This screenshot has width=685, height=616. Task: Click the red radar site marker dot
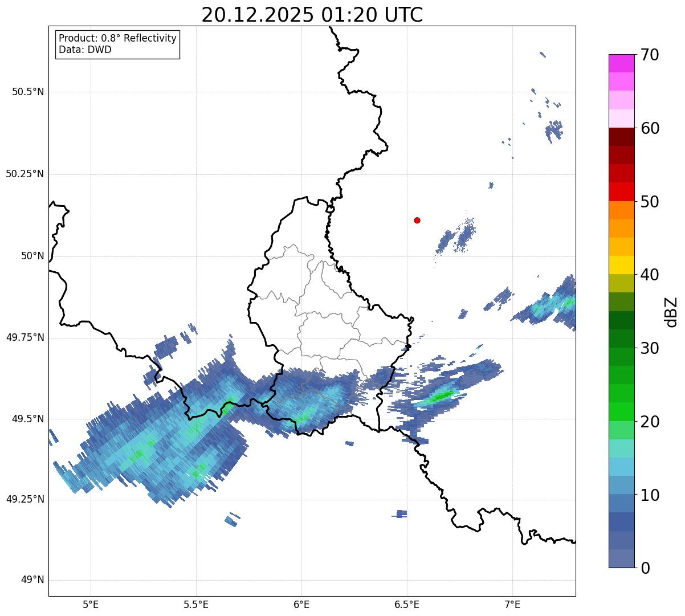[x=417, y=220]
